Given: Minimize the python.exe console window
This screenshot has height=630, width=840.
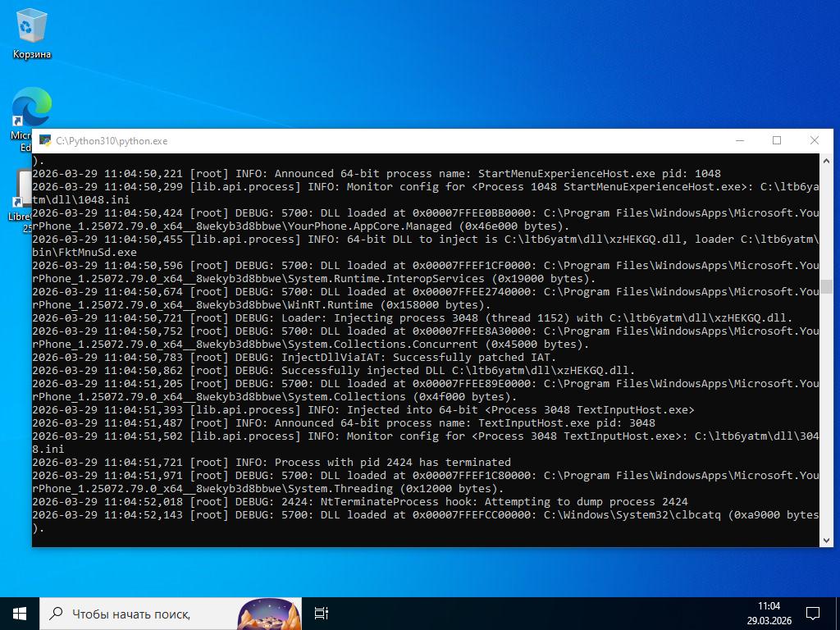Looking at the screenshot, I should pos(740,141).
